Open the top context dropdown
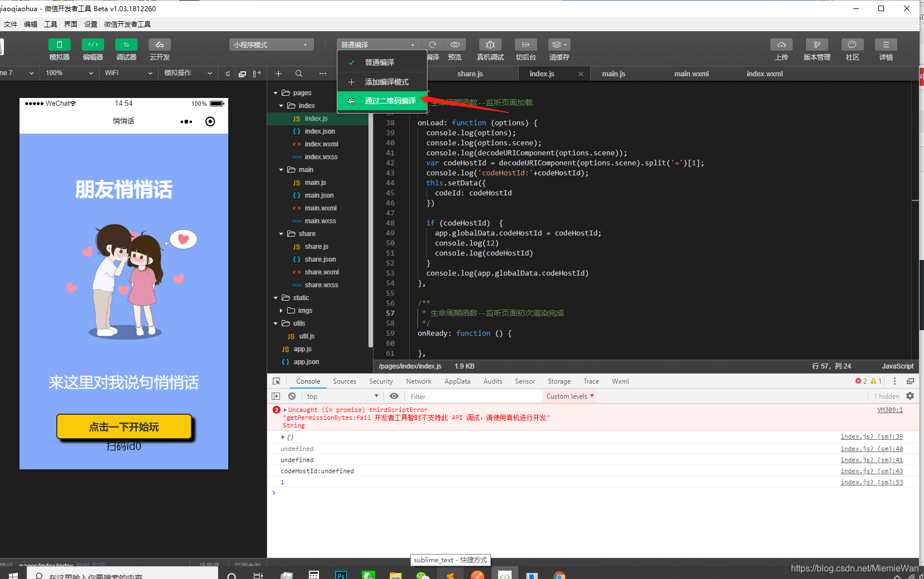 click(343, 396)
